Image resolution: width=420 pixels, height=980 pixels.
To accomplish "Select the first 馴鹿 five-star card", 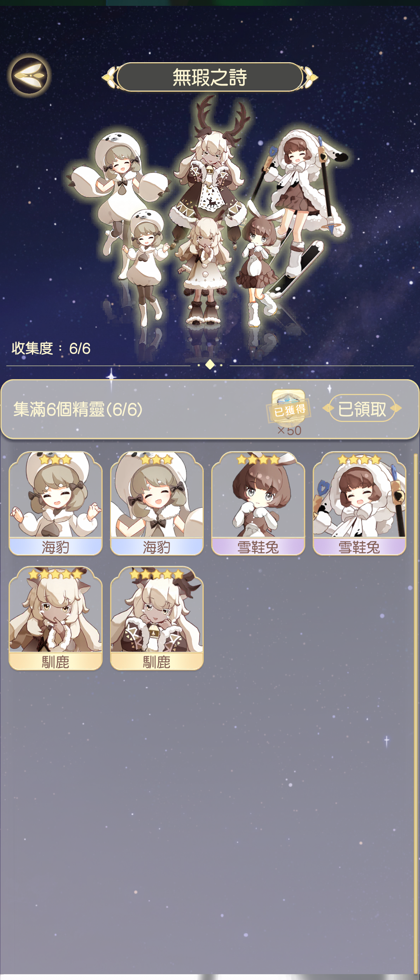I will point(56,618).
